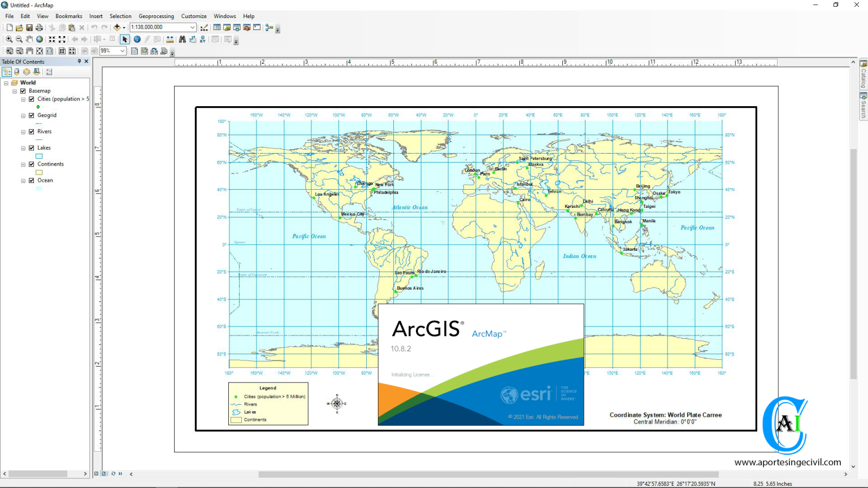Zoom to Full Extent with the globe icon

click(39, 40)
